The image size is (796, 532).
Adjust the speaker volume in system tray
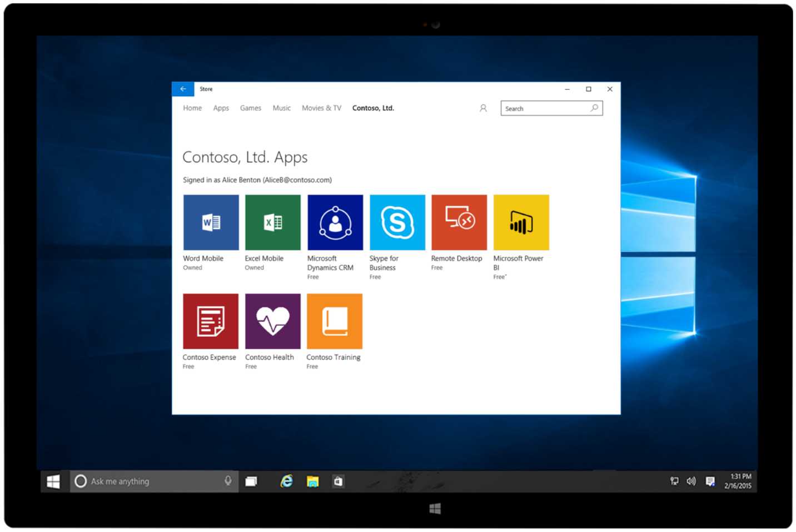click(691, 481)
